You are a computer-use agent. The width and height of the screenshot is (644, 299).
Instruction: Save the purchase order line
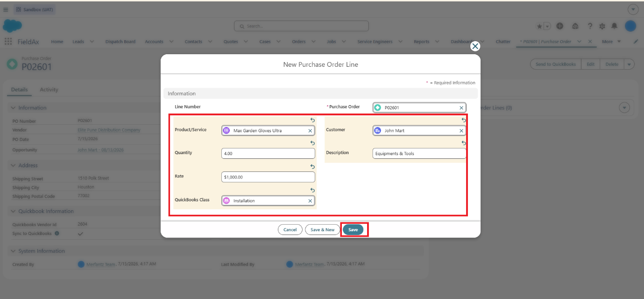point(353,230)
